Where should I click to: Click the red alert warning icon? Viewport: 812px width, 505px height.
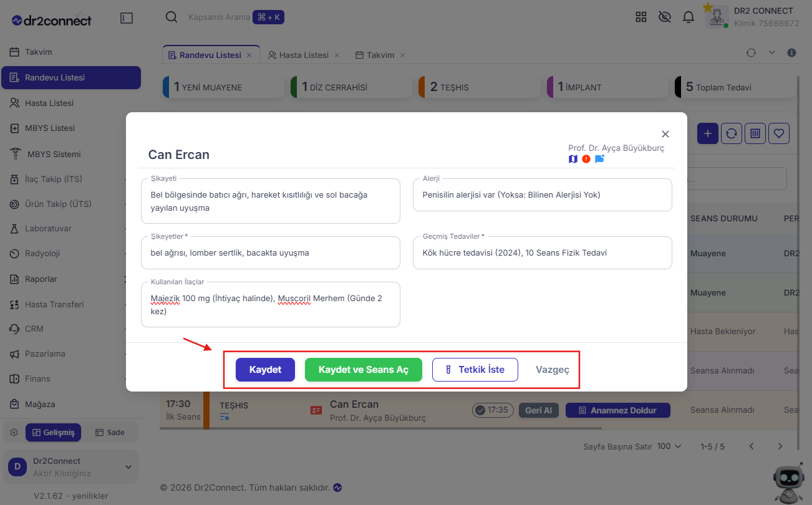point(586,159)
